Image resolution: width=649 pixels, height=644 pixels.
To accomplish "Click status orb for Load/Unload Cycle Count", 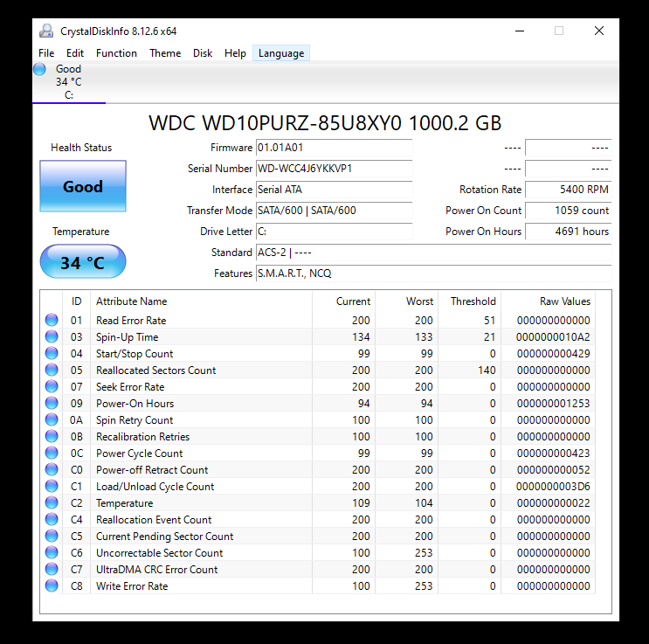I will (x=52, y=486).
